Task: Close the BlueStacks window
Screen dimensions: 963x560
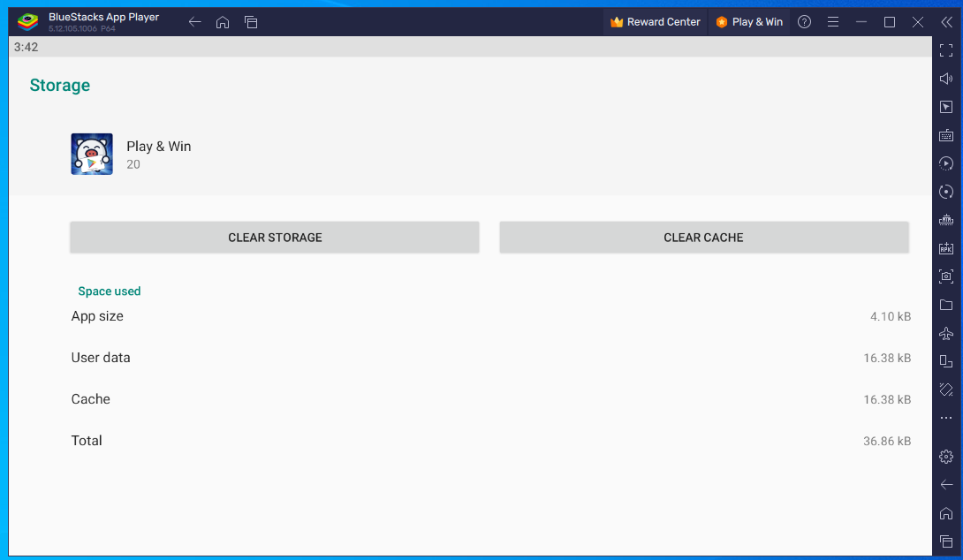Action: 918,22
